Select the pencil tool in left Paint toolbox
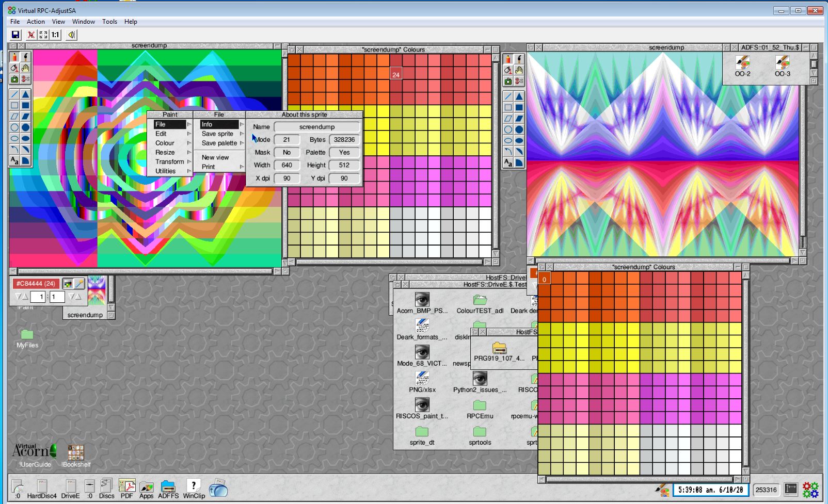 14,57
